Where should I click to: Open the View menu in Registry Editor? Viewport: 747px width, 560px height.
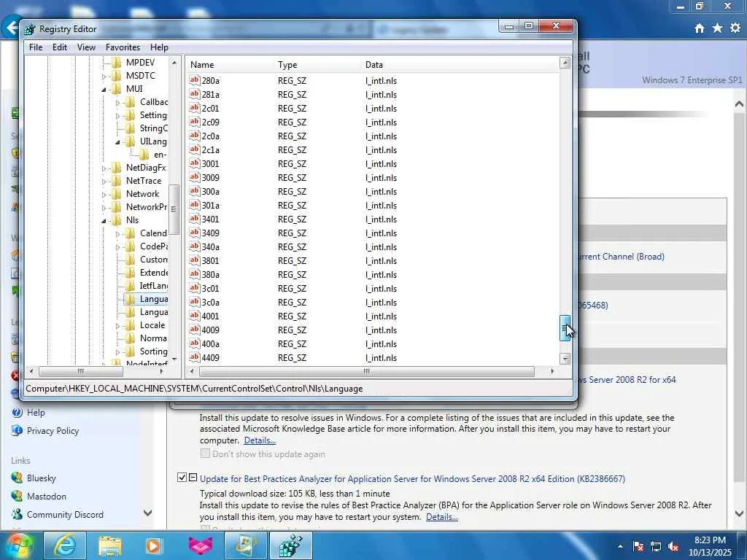point(86,47)
